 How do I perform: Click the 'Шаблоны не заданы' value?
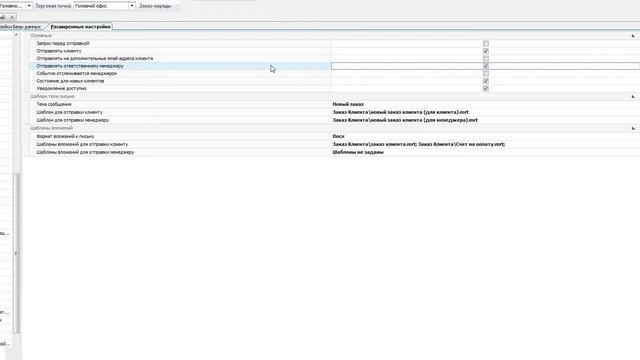[358, 152]
